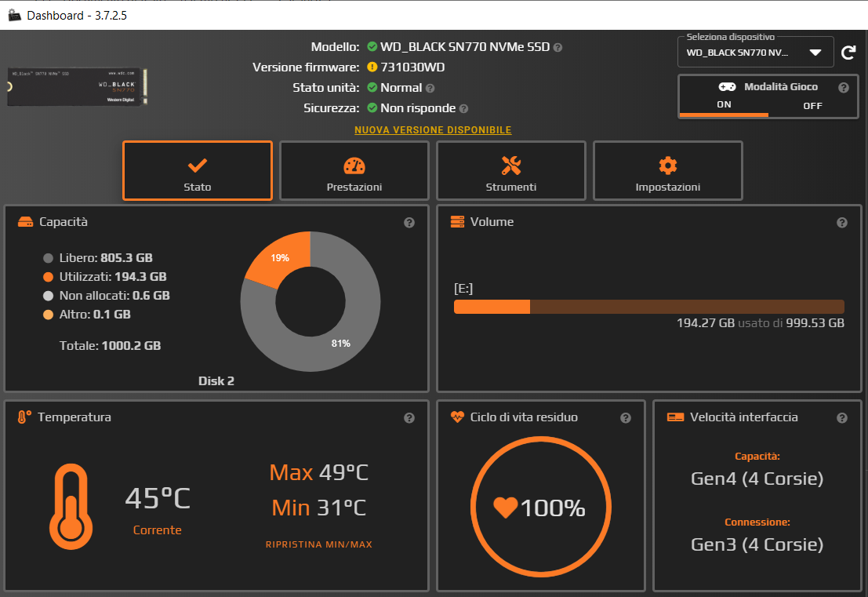The height and width of the screenshot is (597, 868).
Task: Go to the Impostazioni tab
Action: 667,170
